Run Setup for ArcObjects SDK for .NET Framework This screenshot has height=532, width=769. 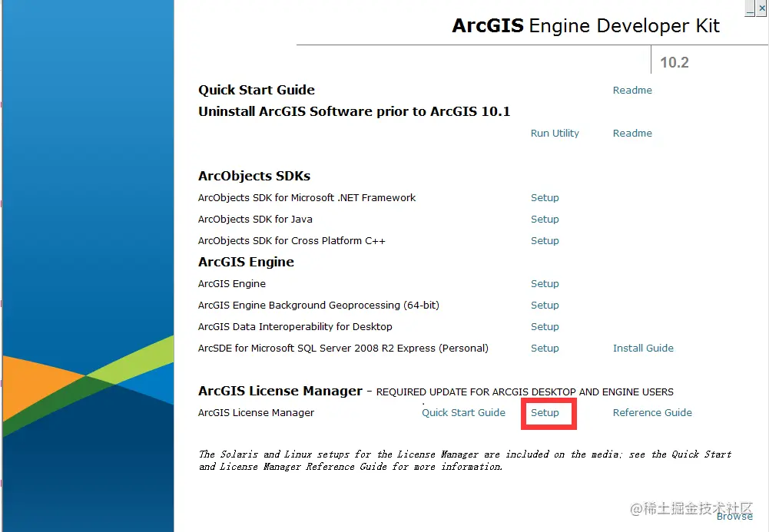point(545,198)
